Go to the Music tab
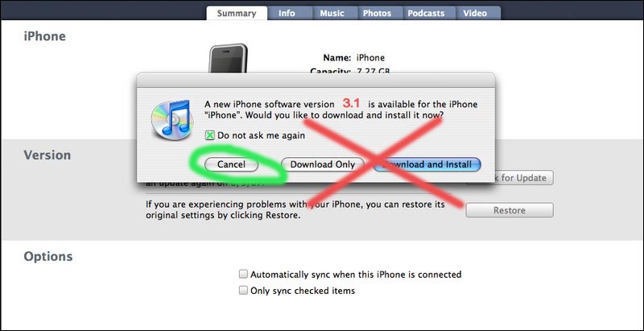 (x=332, y=13)
